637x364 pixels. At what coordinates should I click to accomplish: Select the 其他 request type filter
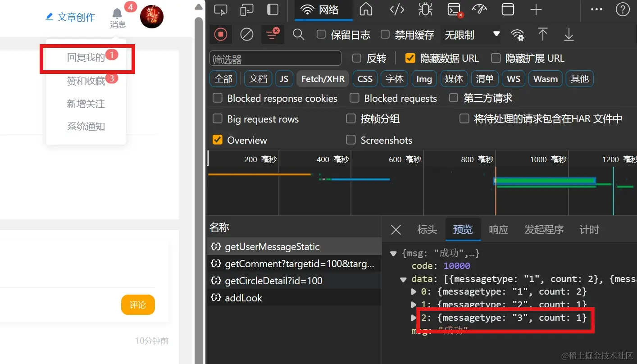[x=580, y=79]
